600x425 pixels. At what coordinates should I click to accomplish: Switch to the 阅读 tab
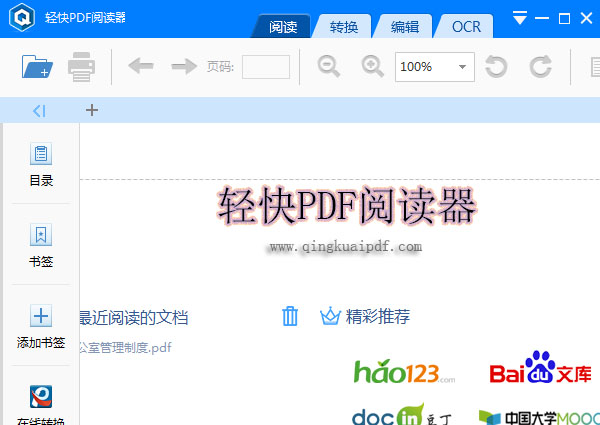(x=282, y=26)
